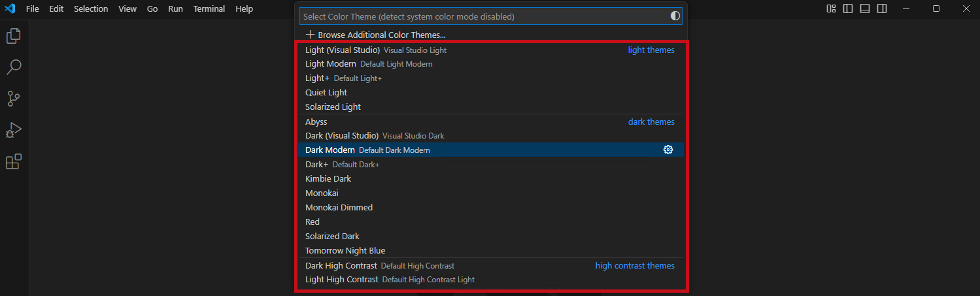Image resolution: width=980 pixels, height=296 pixels.
Task: Open the Customize Layout icon
Action: coord(831,8)
